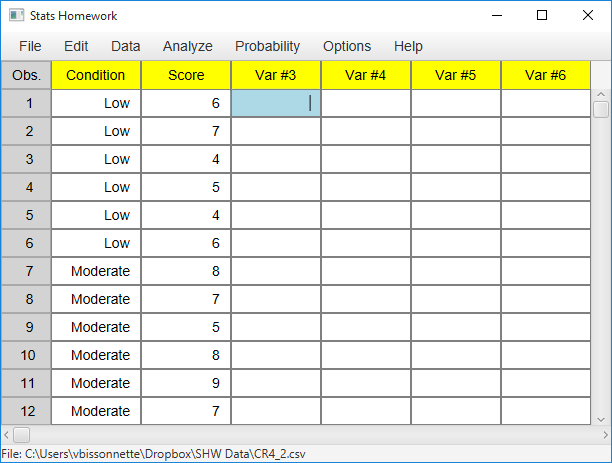The height and width of the screenshot is (463, 612).
Task: Select row header 1
Action: [x=26, y=103]
